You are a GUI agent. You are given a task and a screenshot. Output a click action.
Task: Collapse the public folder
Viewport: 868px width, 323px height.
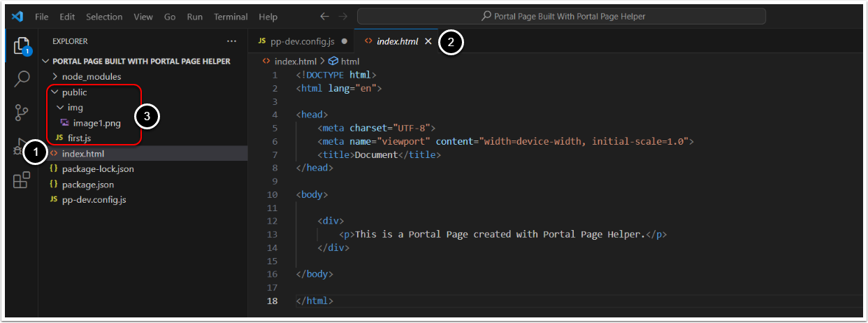tap(74, 92)
